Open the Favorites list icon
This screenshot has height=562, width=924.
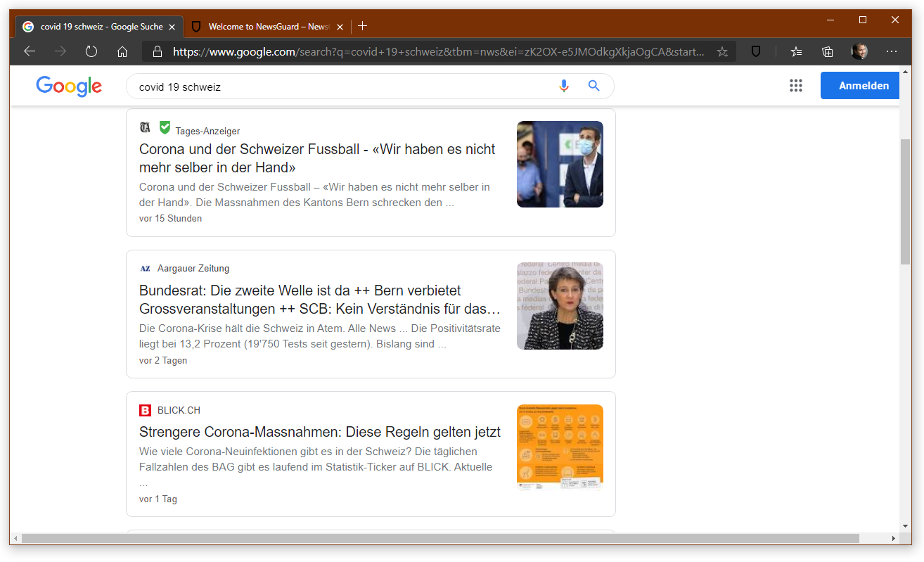[x=796, y=51]
